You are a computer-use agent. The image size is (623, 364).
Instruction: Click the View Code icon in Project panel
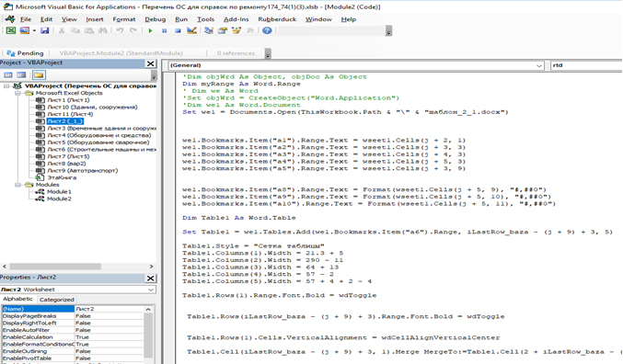coord(8,75)
